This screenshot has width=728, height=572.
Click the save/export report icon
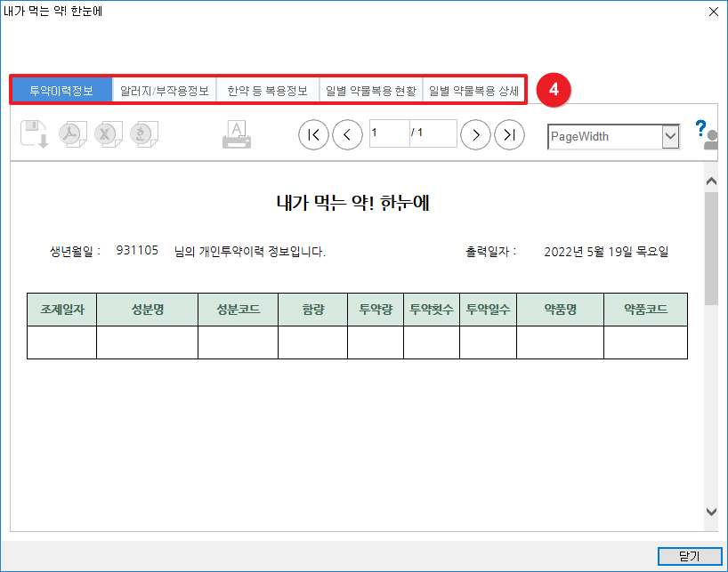click(34, 134)
